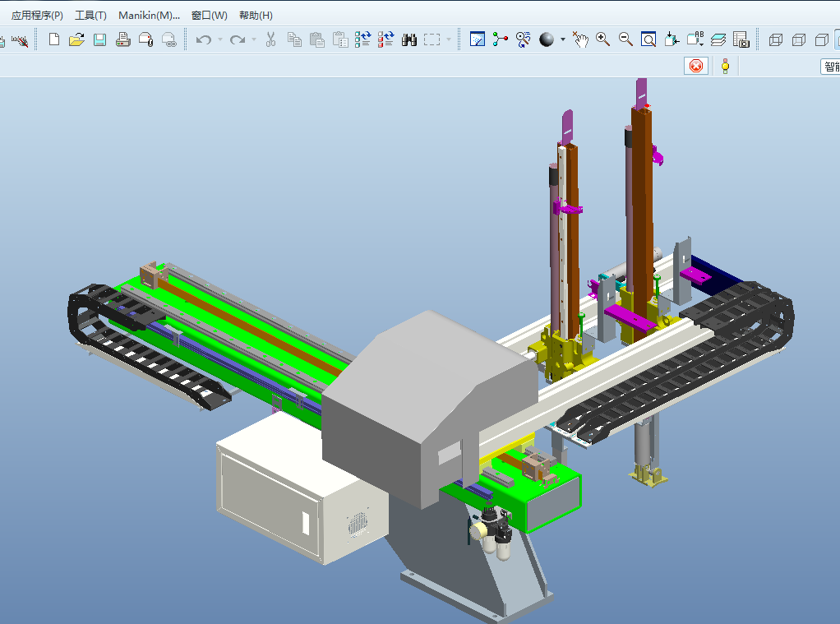
Task: Click the Regeneration Manager icon
Action: (385, 39)
